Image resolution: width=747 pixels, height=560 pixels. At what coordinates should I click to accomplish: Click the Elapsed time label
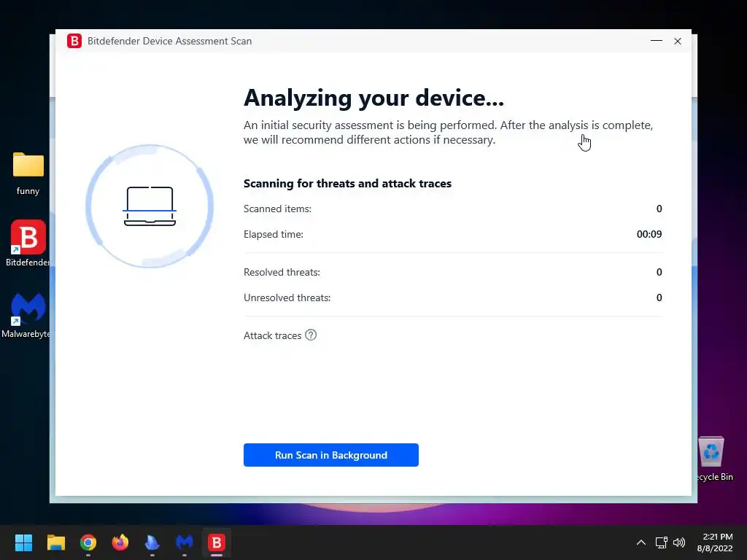(273, 234)
